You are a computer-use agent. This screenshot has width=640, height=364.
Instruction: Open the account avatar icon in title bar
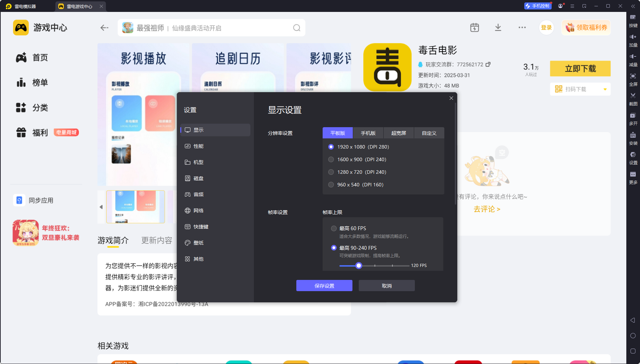tap(560, 6)
